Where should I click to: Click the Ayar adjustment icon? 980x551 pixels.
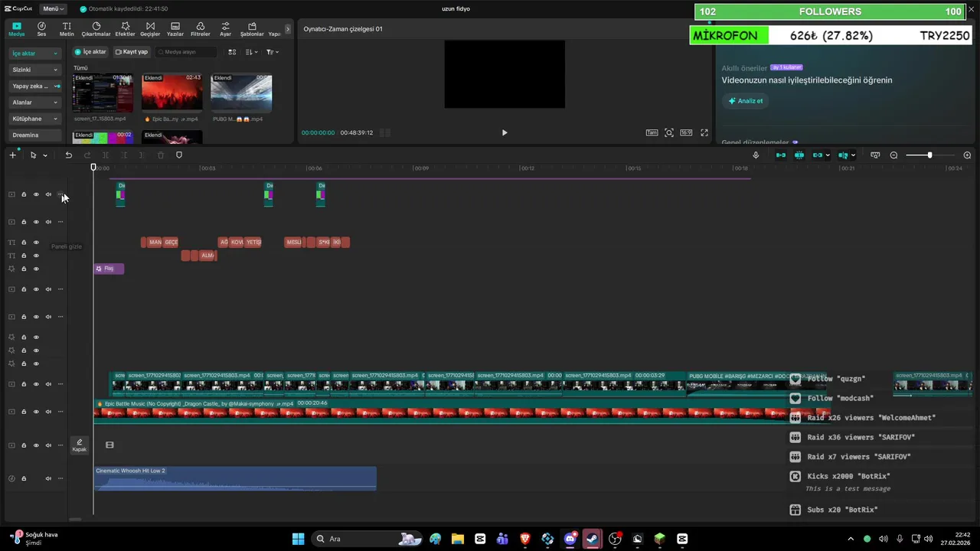[x=225, y=29]
